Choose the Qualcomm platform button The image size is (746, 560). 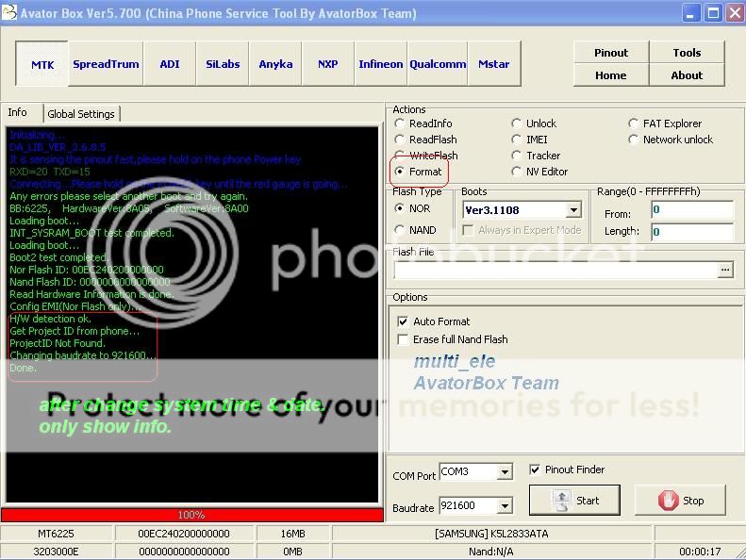437,64
